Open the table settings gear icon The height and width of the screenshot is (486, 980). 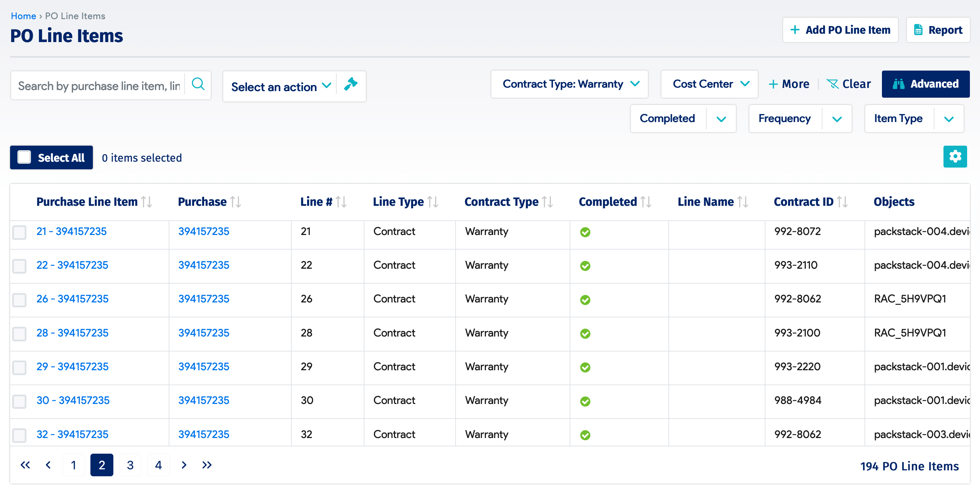click(955, 157)
